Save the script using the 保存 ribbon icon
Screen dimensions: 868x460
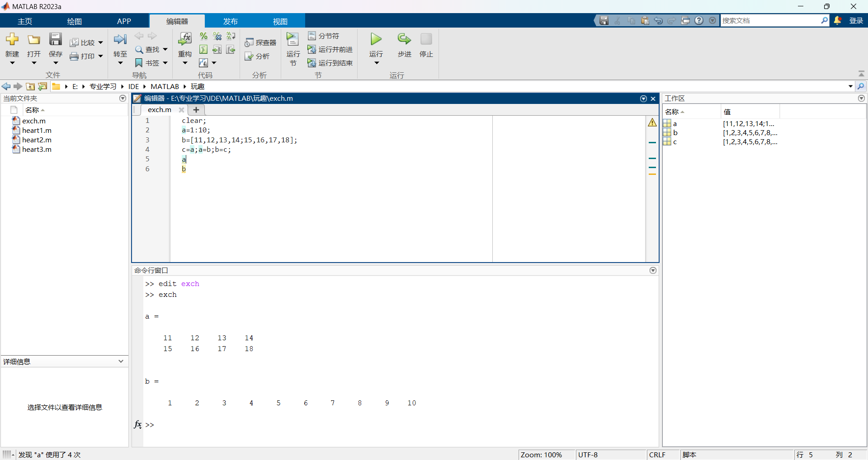[x=56, y=39]
